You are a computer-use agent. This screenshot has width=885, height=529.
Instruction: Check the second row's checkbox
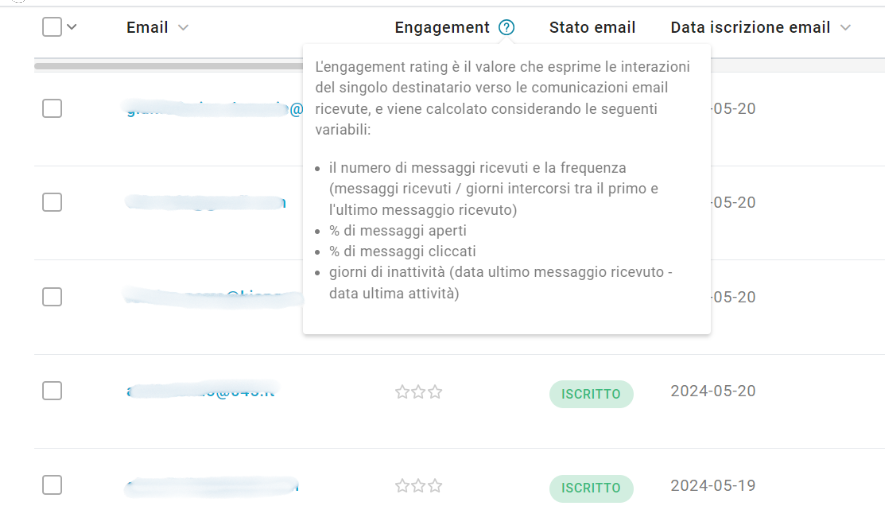click(52, 202)
